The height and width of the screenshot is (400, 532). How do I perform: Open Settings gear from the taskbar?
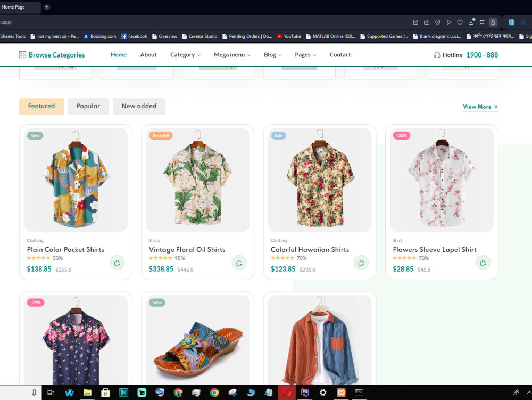click(x=323, y=393)
